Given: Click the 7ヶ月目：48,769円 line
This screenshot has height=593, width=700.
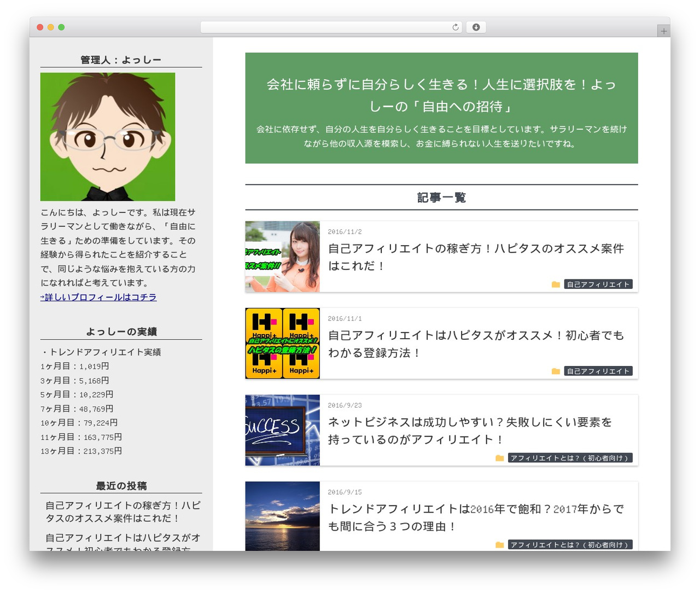Looking at the screenshot, I should pyautogui.click(x=77, y=409).
